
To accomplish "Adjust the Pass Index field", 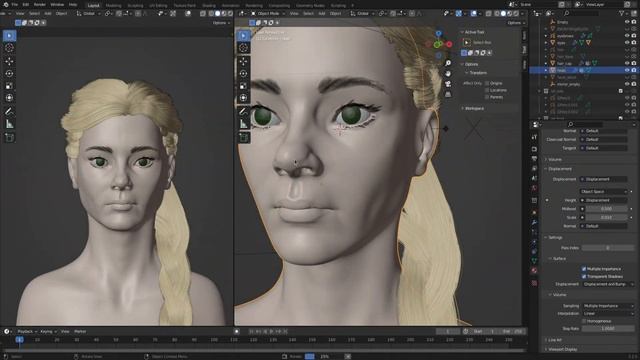I will click(x=608, y=248).
